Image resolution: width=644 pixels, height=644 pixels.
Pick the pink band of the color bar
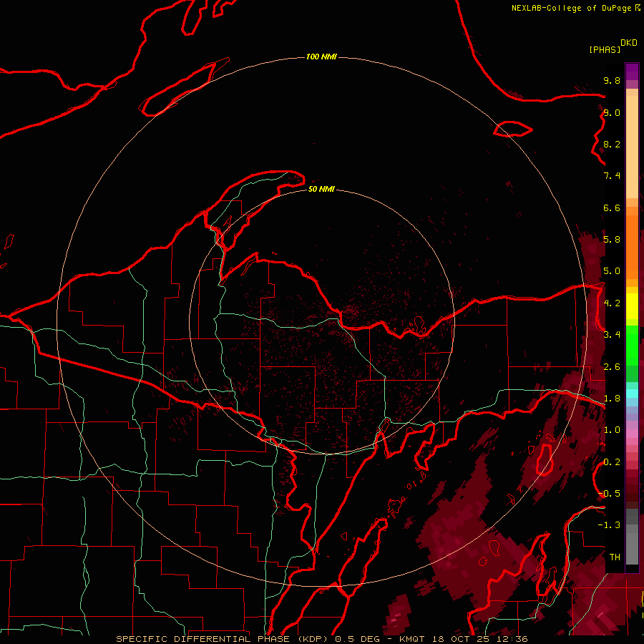tap(632, 434)
